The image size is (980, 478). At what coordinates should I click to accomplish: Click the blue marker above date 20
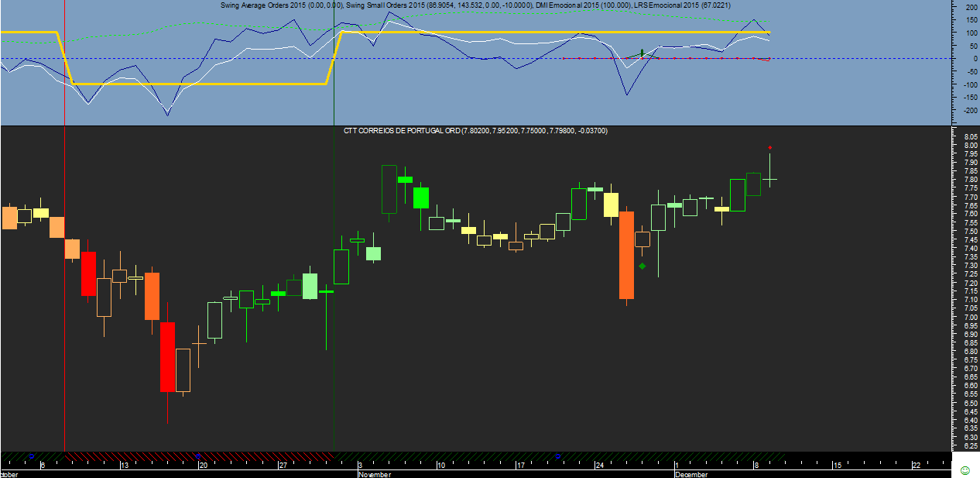click(x=199, y=456)
